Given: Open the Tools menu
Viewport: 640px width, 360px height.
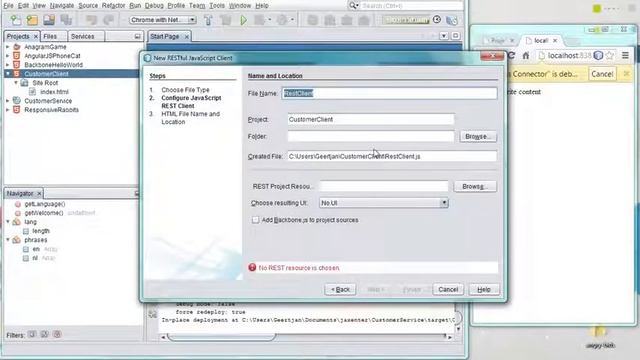Looking at the screenshot, I should tap(217, 5).
